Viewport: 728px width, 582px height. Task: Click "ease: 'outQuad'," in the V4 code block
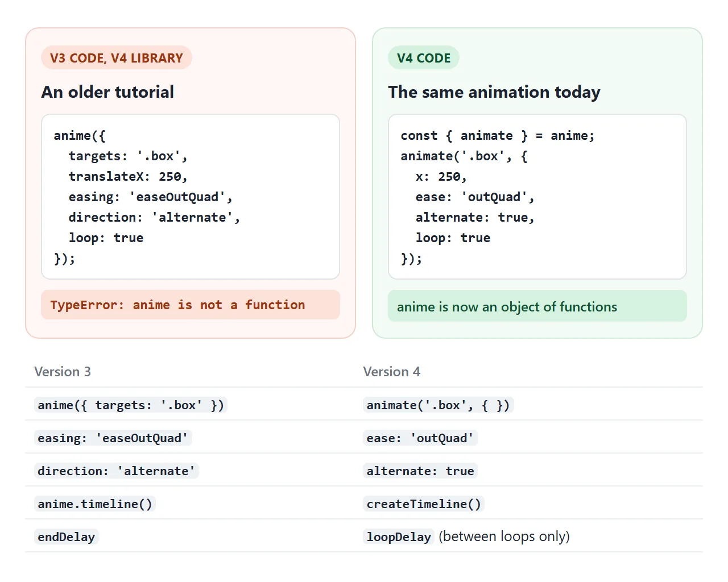(x=475, y=197)
